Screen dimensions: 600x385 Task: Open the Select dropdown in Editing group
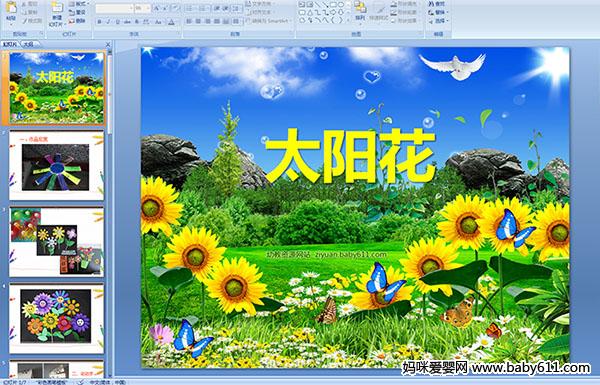[439, 21]
